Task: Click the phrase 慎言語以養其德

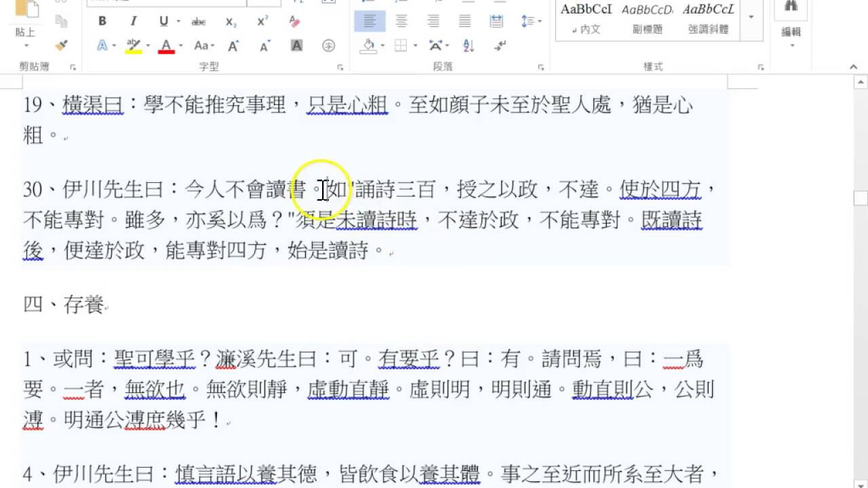Action: pos(245,474)
